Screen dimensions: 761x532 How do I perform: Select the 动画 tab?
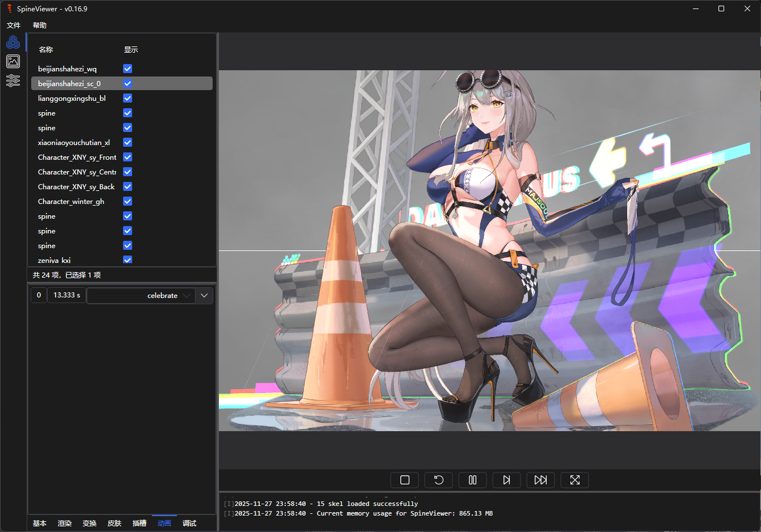pos(164,524)
